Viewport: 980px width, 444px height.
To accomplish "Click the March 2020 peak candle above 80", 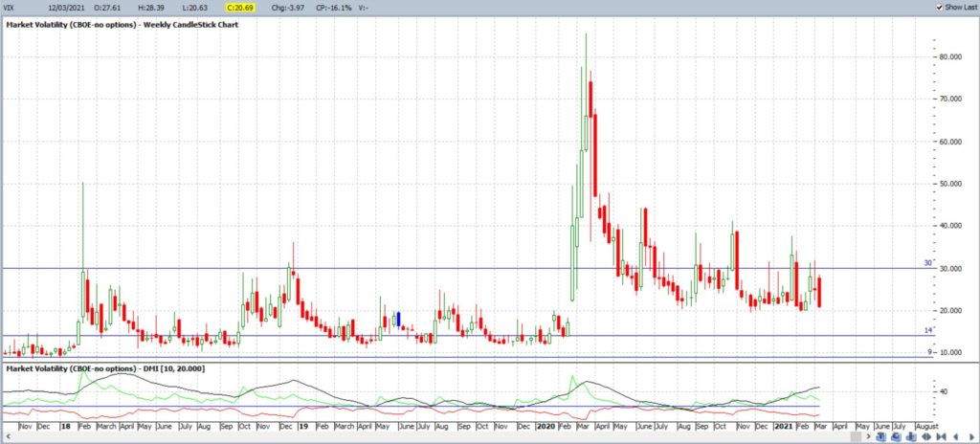I will pyautogui.click(x=586, y=91).
